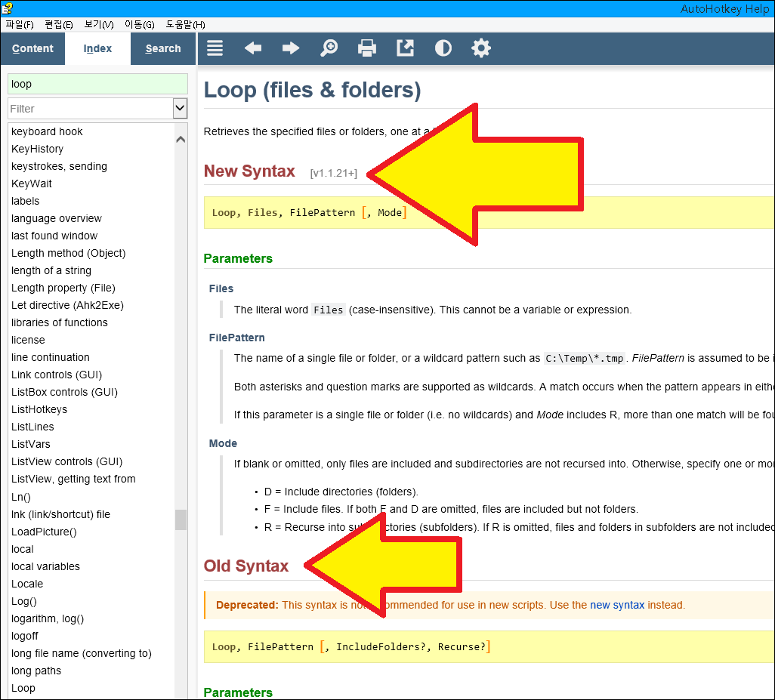Image resolution: width=775 pixels, height=700 pixels.
Task: Select 'long file name (converting to)' entry
Action: pos(81,653)
